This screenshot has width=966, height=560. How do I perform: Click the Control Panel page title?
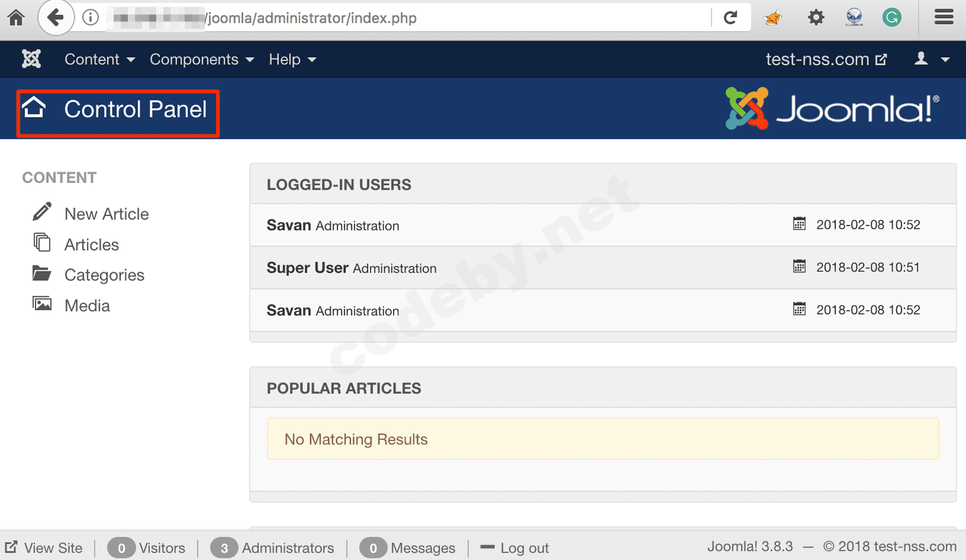tap(136, 109)
